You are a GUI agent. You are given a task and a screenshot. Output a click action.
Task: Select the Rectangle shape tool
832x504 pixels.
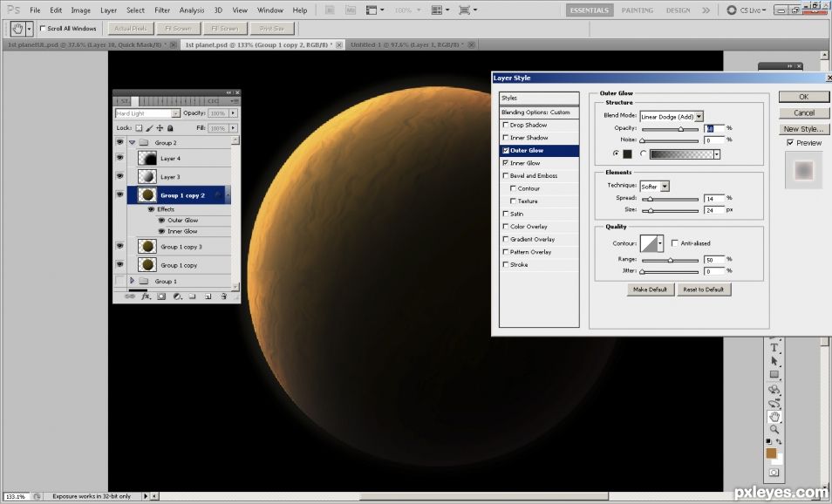pos(774,375)
